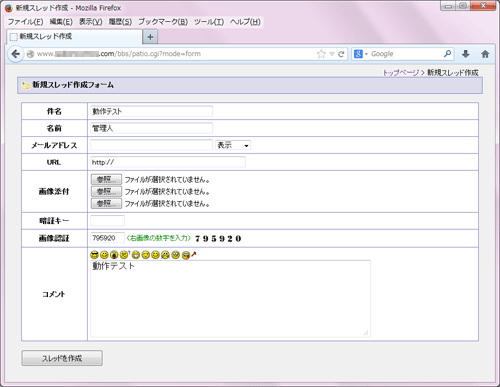Click the captcha image 795920
Screen dimensions: 500x387
(x=218, y=239)
